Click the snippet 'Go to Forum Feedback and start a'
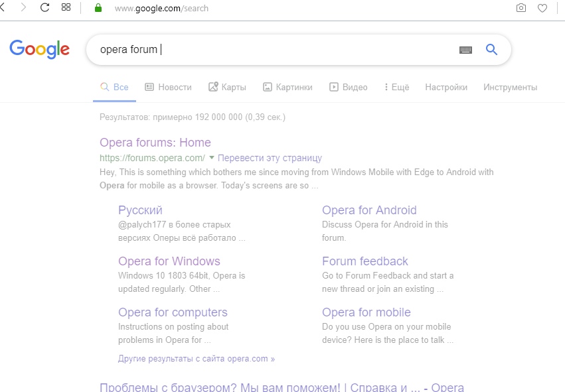This screenshot has height=392, width=565. click(388, 276)
